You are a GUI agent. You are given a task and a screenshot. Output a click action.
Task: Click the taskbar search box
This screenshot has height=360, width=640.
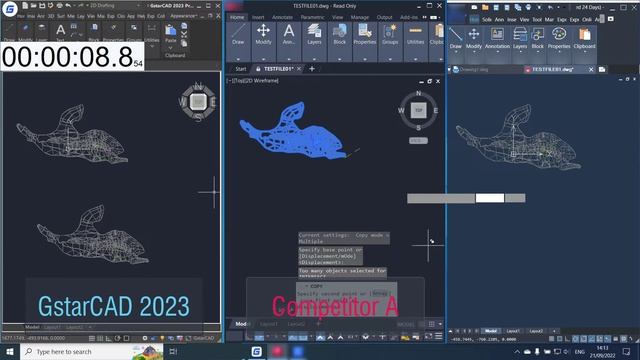coord(92,351)
